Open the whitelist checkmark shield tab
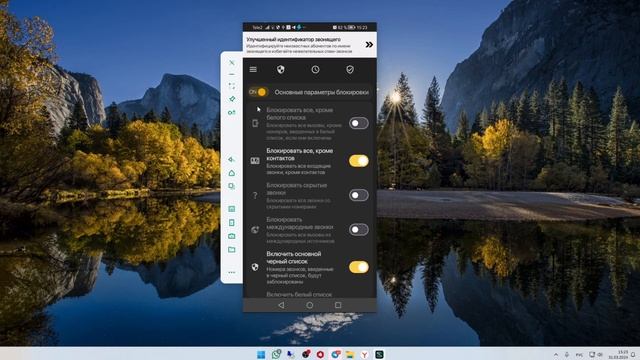This screenshot has width=640, height=360. 350,69
